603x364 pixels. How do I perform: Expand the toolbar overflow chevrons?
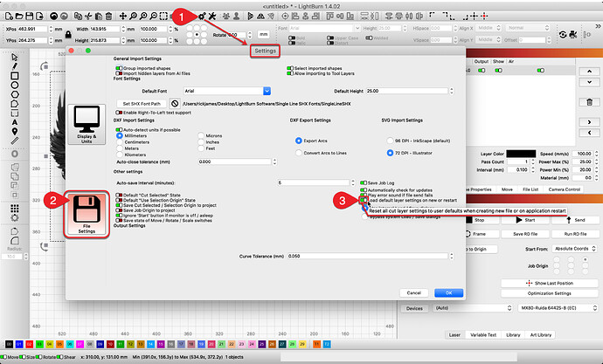598,26
